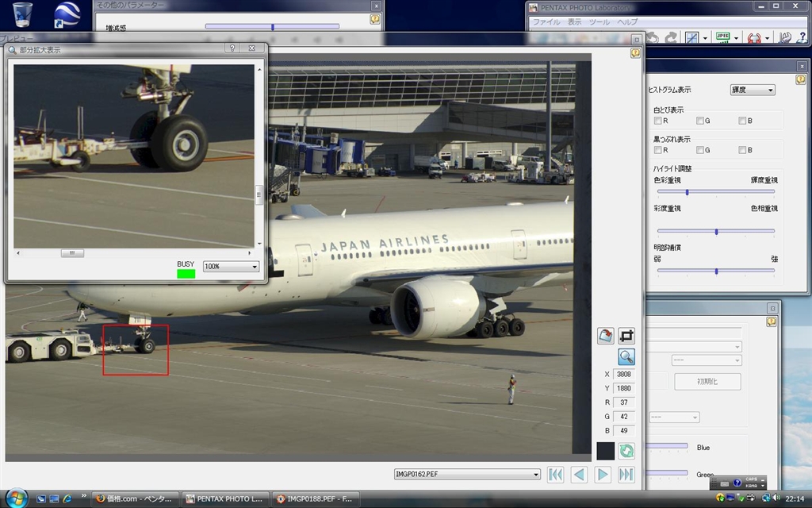Image resolution: width=812 pixels, height=508 pixels.
Task: Open the 100% zoom level dropdown
Action: click(x=231, y=267)
